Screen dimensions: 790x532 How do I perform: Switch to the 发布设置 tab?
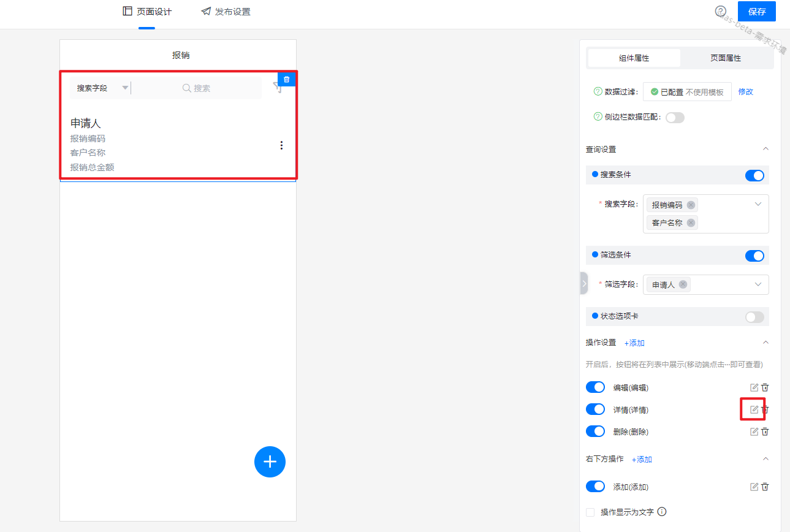[226, 12]
